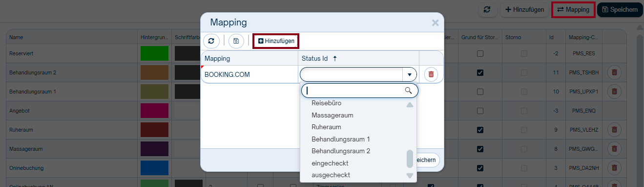This screenshot has width=644, height=187.
Task: Click the Grund für Stor... column header
Action: pos(480,37)
